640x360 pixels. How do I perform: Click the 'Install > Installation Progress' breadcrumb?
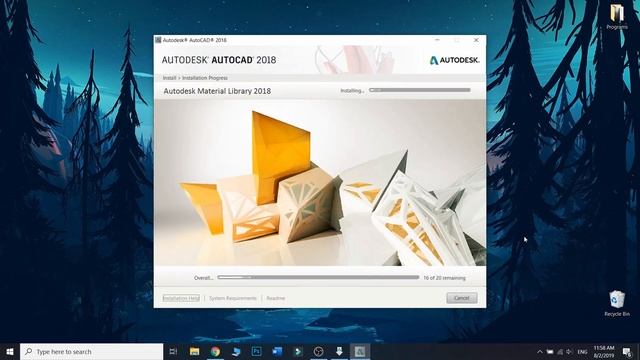pos(195,78)
